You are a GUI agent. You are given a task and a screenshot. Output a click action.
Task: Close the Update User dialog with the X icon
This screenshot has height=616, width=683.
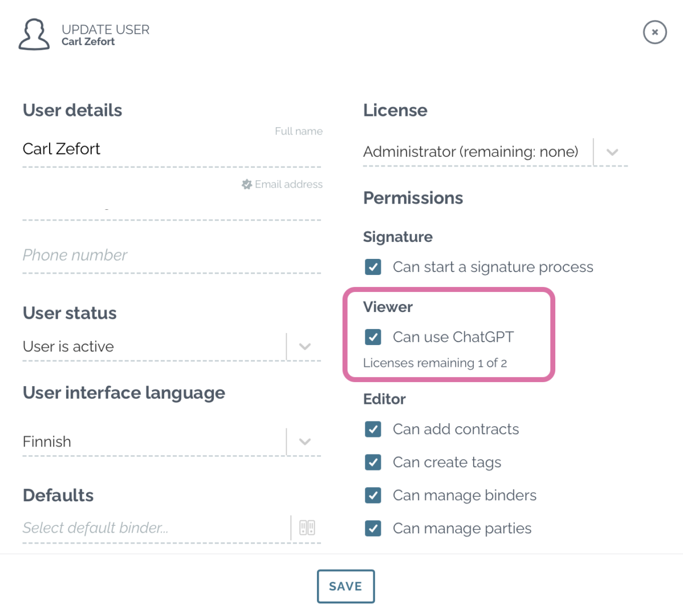654,33
